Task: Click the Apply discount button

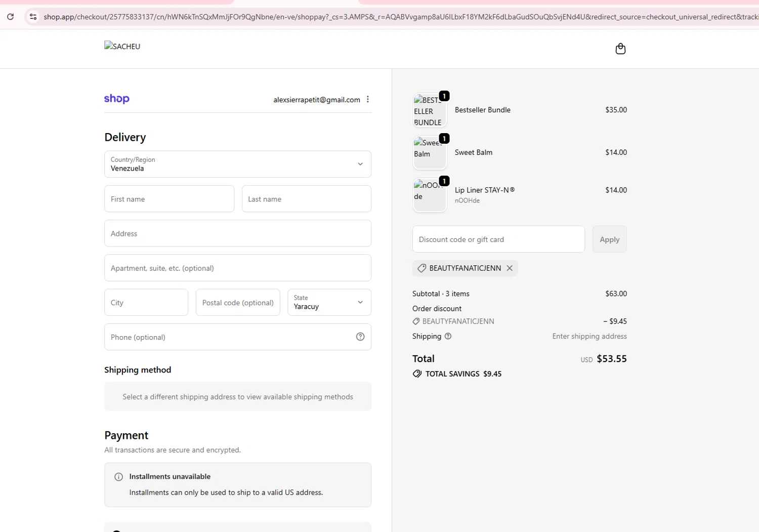Action: pos(610,239)
